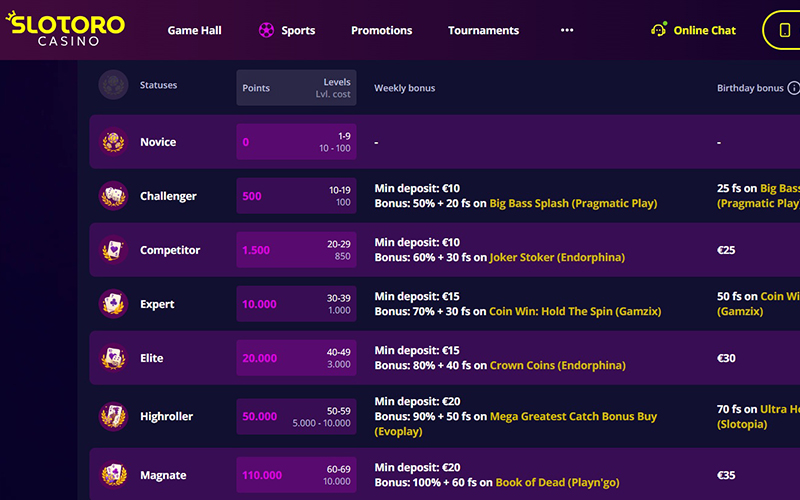Open Coin Win: Hold The Spin (Gamzix) link
The width and height of the screenshot is (800, 500).
coord(575,311)
